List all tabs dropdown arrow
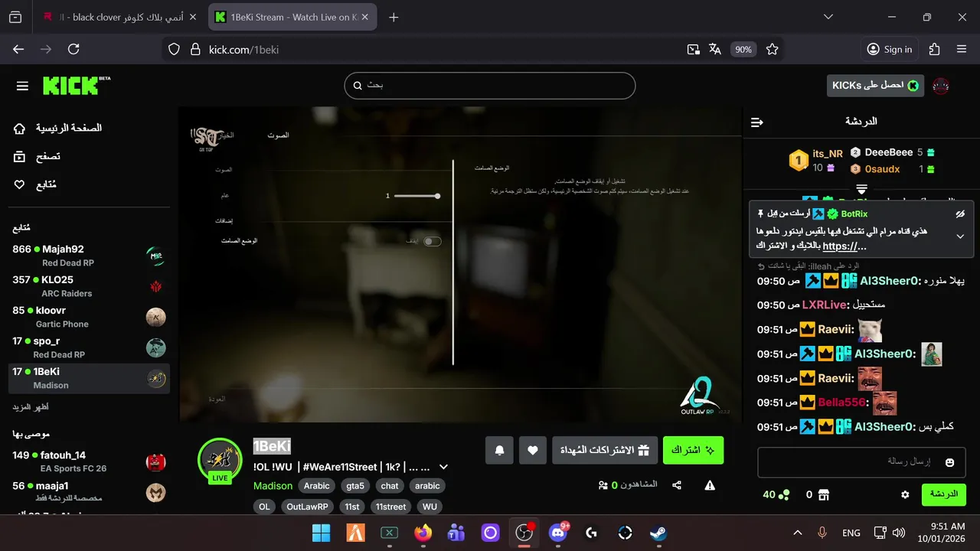 pos(828,17)
